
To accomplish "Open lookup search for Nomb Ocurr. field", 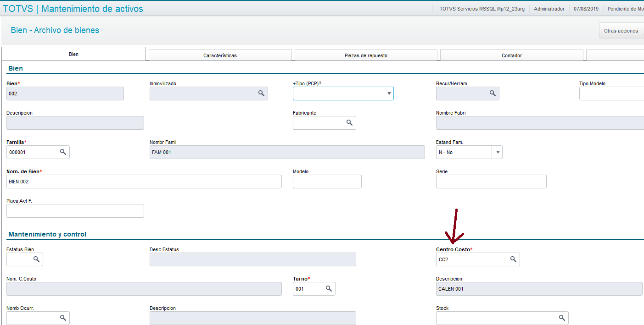I will click(x=63, y=318).
